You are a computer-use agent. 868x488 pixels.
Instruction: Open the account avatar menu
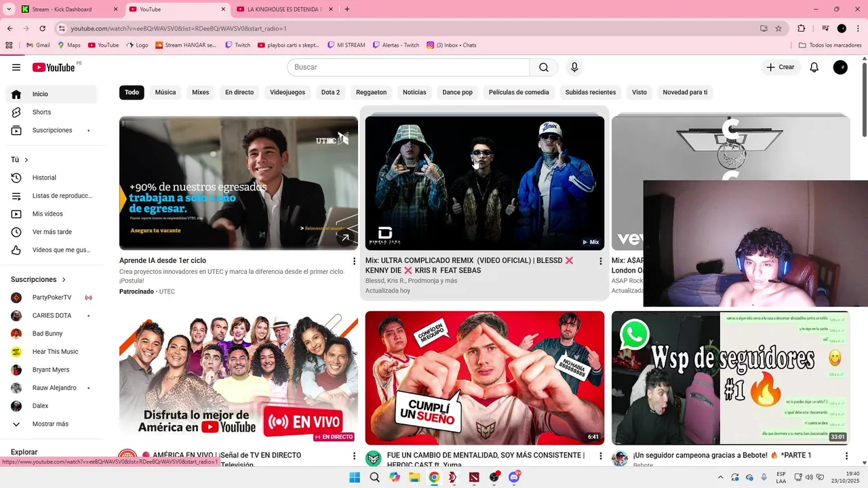(840, 67)
